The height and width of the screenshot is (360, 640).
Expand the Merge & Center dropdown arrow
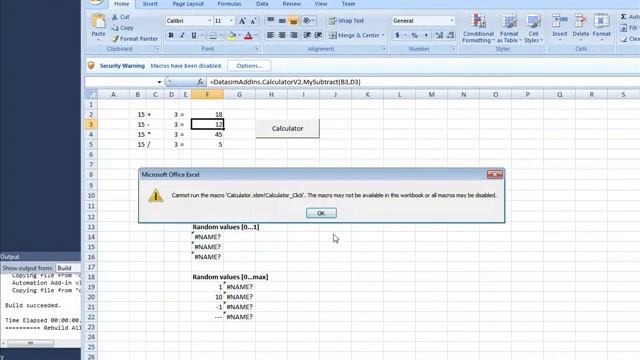[383, 36]
